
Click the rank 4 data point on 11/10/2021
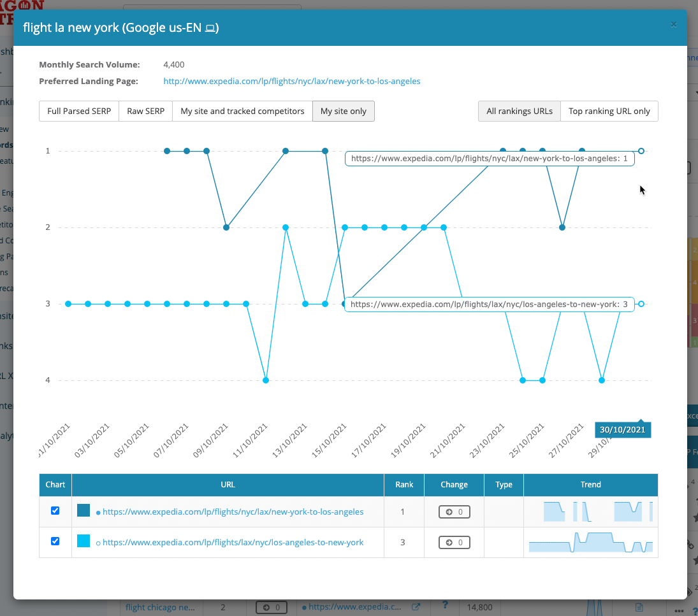[x=266, y=380]
